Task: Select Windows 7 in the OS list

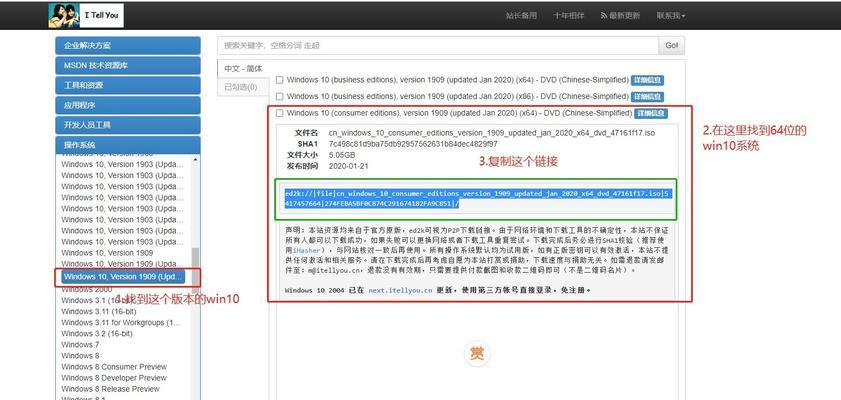Action: click(80, 344)
